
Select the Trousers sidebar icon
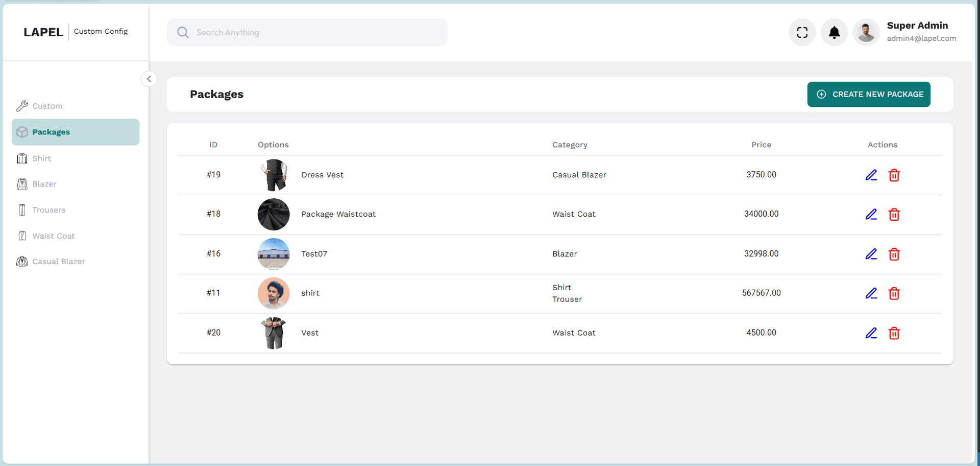point(22,210)
